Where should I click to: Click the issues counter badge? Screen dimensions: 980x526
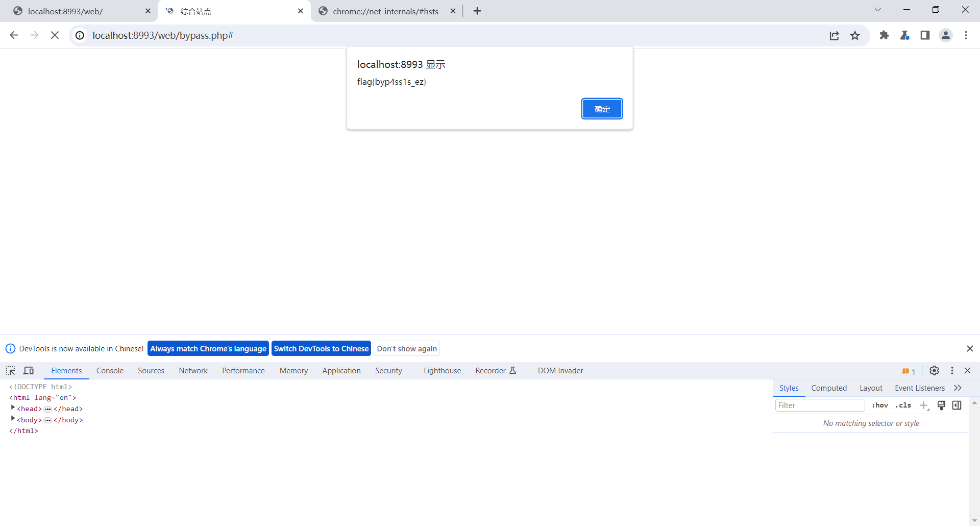pos(909,371)
